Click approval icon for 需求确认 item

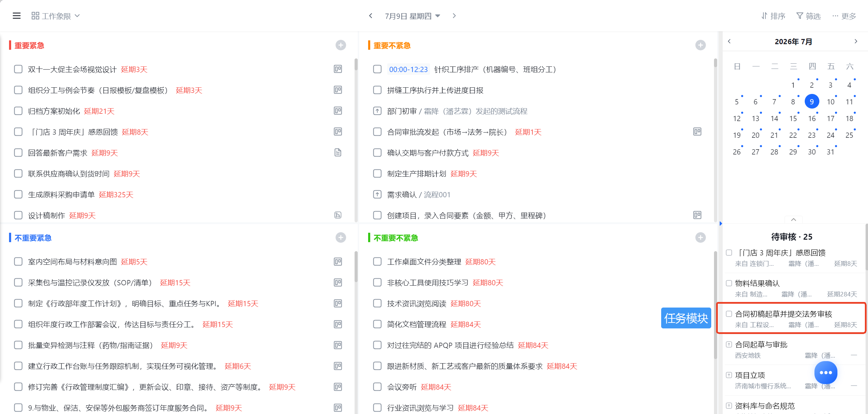[377, 194]
